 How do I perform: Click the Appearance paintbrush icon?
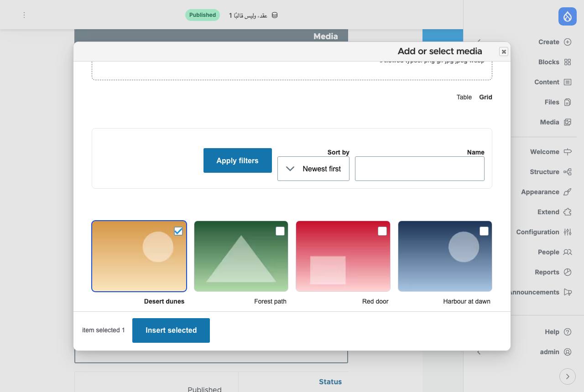[568, 192]
